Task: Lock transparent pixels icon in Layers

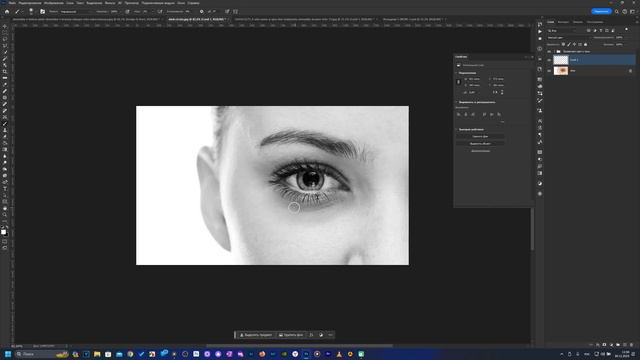Action: [563, 44]
